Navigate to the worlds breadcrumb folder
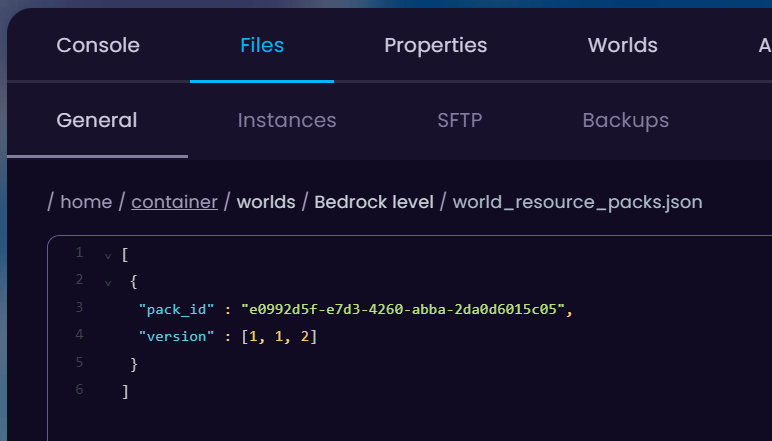 tap(266, 202)
